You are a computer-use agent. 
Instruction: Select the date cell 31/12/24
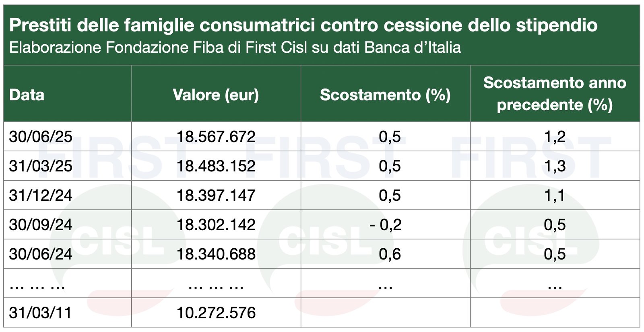pos(41,195)
